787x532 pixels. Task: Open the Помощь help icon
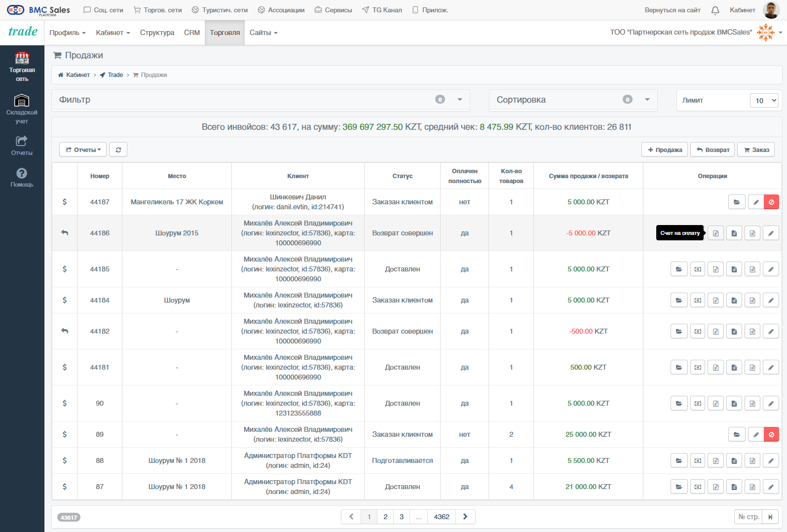click(x=22, y=177)
